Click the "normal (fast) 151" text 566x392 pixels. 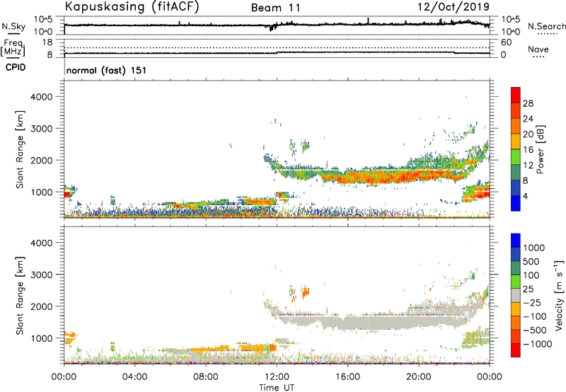[107, 70]
